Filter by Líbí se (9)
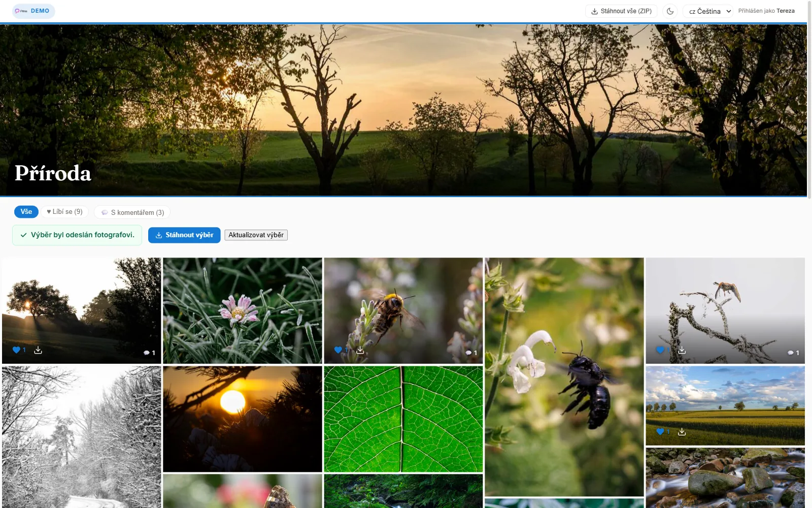The width and height of the screenshot is (812, 508). tap(65, 212)
